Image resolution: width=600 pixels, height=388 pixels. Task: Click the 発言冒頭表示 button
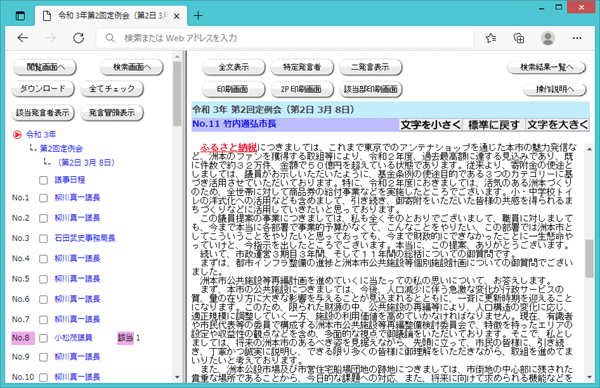click(x=112, y=112)
